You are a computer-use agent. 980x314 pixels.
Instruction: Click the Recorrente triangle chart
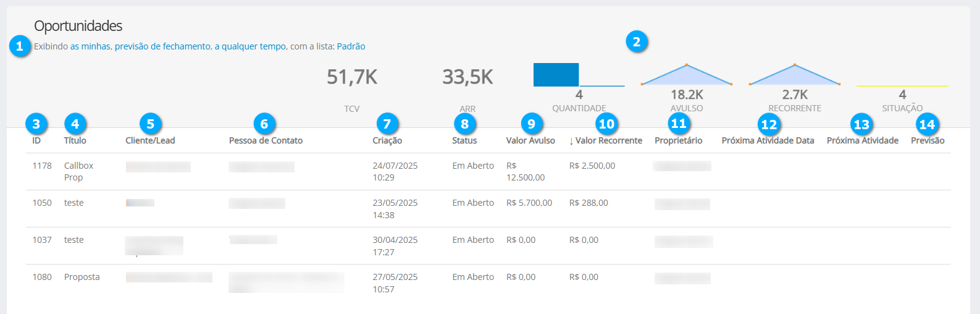click(x=794, y=75)
